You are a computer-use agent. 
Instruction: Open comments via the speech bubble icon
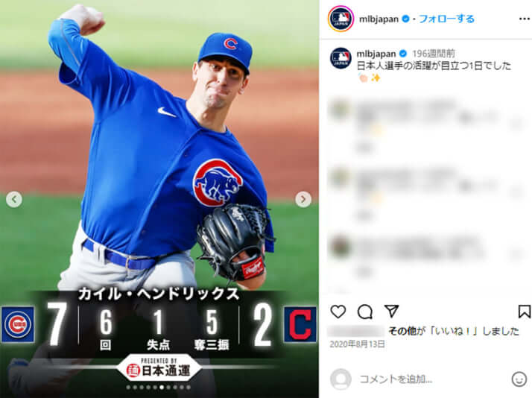tap(365, 312)
